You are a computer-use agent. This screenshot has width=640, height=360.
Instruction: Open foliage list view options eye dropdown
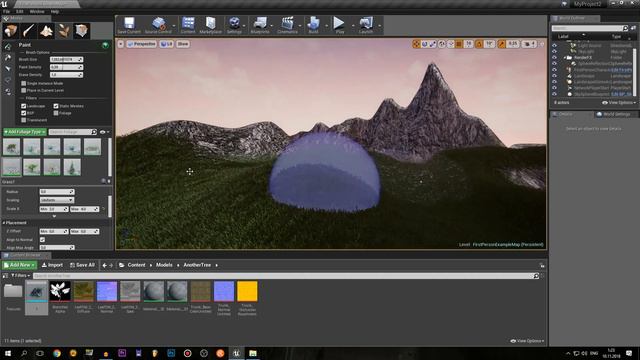104,132
